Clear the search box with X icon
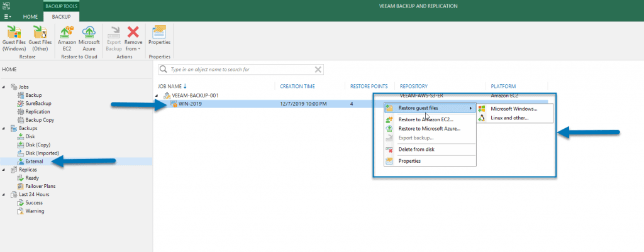Image resolution: width=644 pixels, height=252 pixels. [x=318, y=69]
